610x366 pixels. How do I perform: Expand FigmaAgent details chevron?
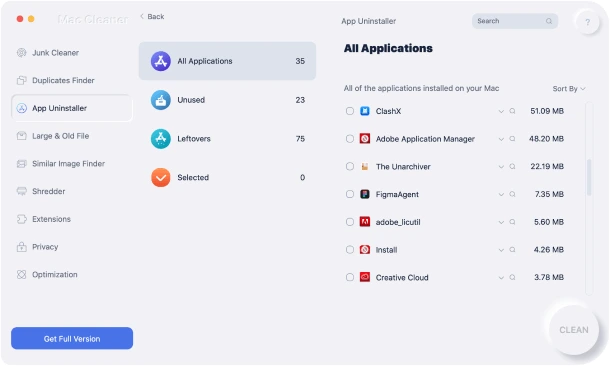click(501, 194)
